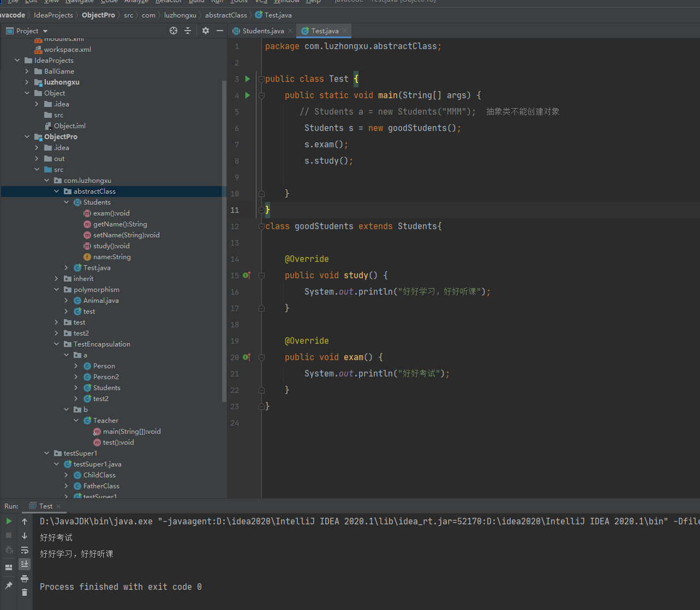Click ObjectPro in breadcrumb bar
Image resolution: width=700 pixels, height=610 pixels.
98,15
